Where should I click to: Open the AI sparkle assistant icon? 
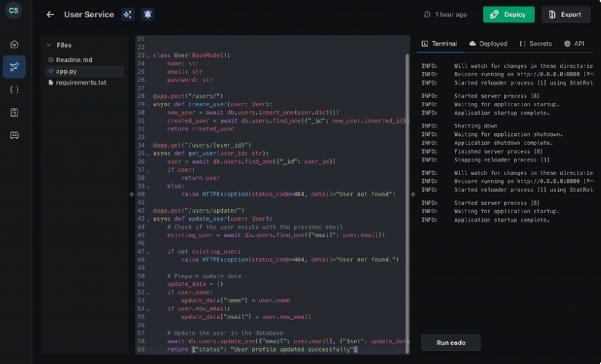pyautogui.click(x=128, y=14)
